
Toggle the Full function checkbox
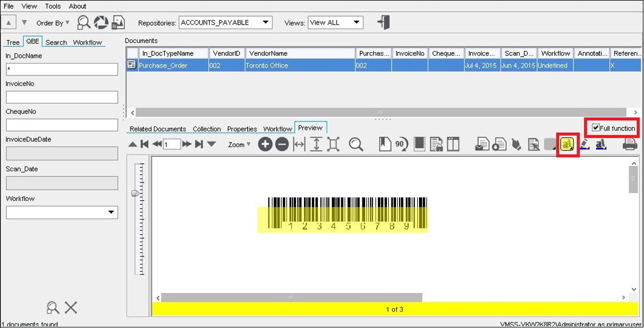point(595,128)
